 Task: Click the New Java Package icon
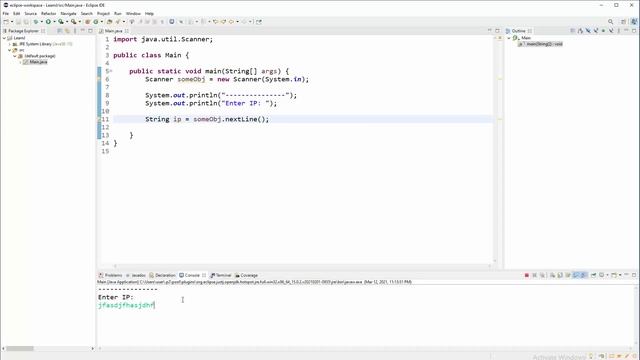tap(88, 22)
